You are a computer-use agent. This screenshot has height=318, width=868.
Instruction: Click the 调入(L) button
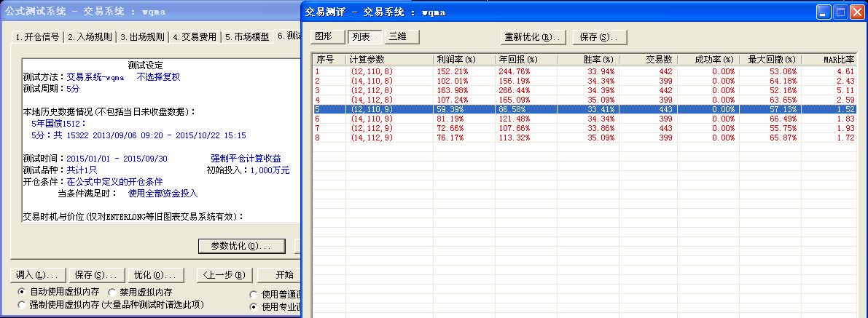[x=38, y=274]
